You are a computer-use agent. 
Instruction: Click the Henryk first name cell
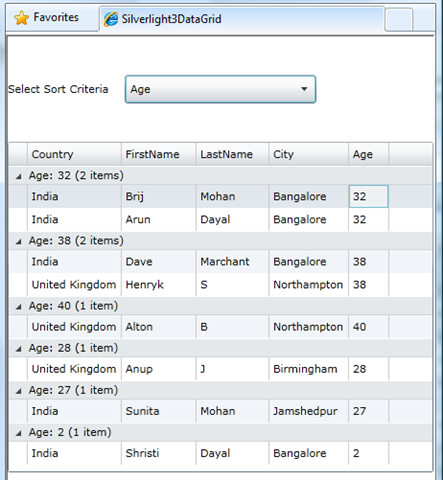coord(159,285)
